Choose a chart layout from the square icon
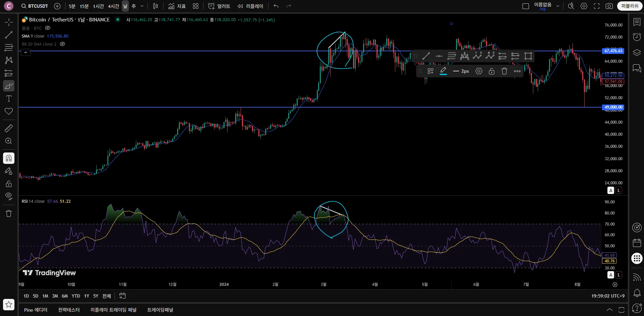This screenshot has height=316, width=644. [x=526, y=6]
